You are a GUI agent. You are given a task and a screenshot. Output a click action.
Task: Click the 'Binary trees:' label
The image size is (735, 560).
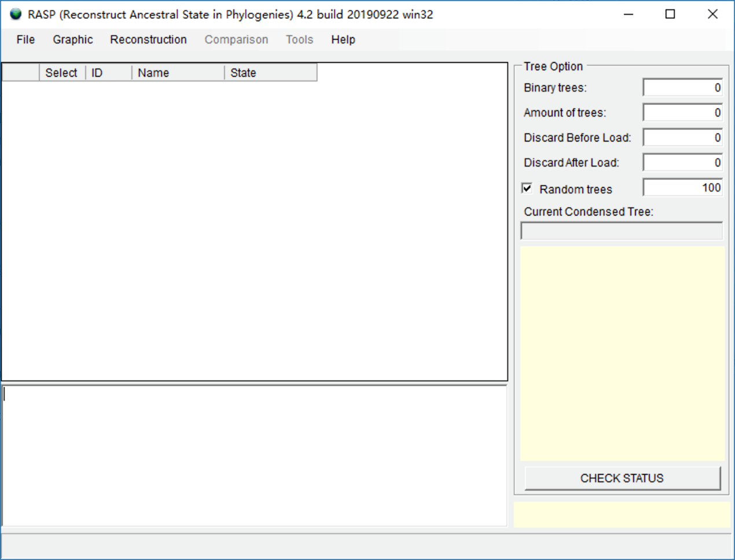(x=555, y=87)
